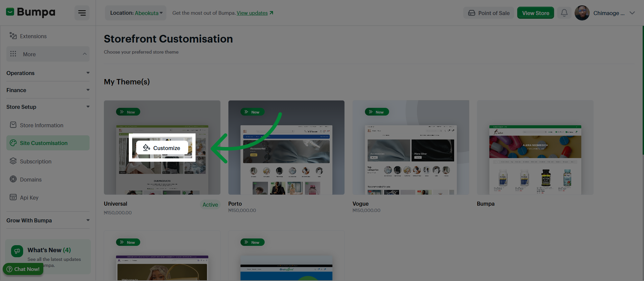Select the Porto theme thumbnail
This screenshot has height=281, width=644.
pos(286,147)
